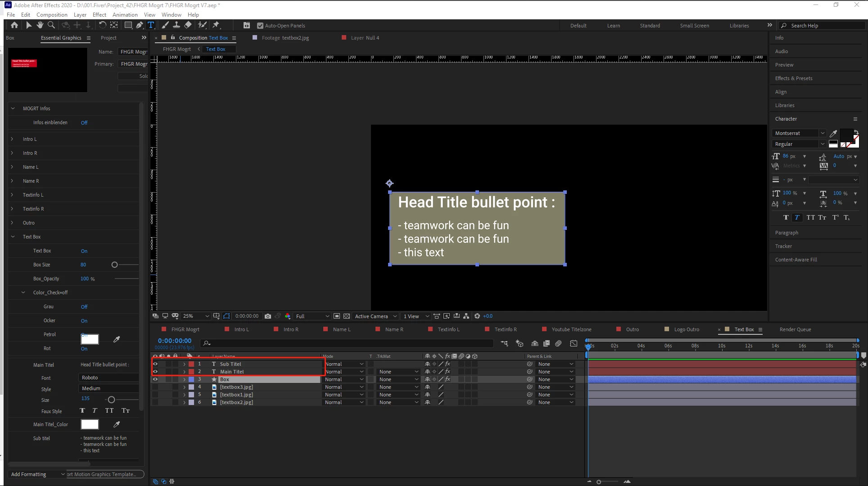Open the Animation menu
Viewport: 868px width, 486px height.
[125, 14]
